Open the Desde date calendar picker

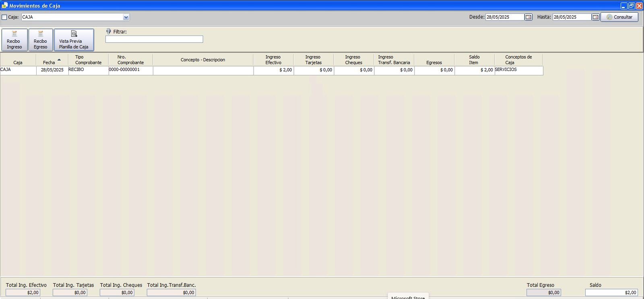pos(528,17)
